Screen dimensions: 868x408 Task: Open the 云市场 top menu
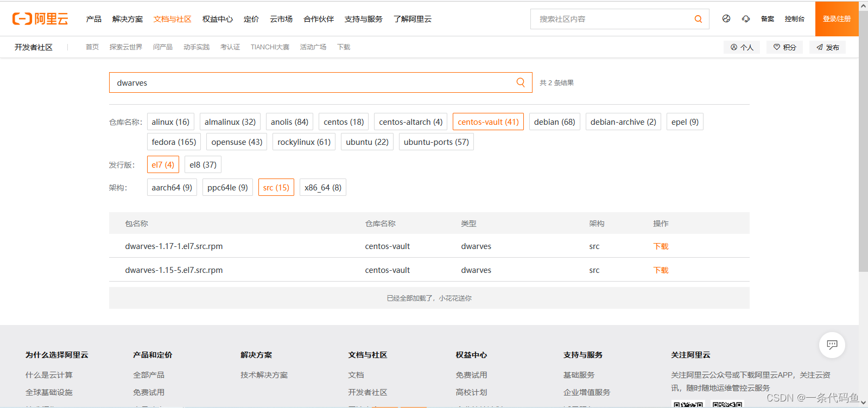pyautogui.click(x=281, y=19)
